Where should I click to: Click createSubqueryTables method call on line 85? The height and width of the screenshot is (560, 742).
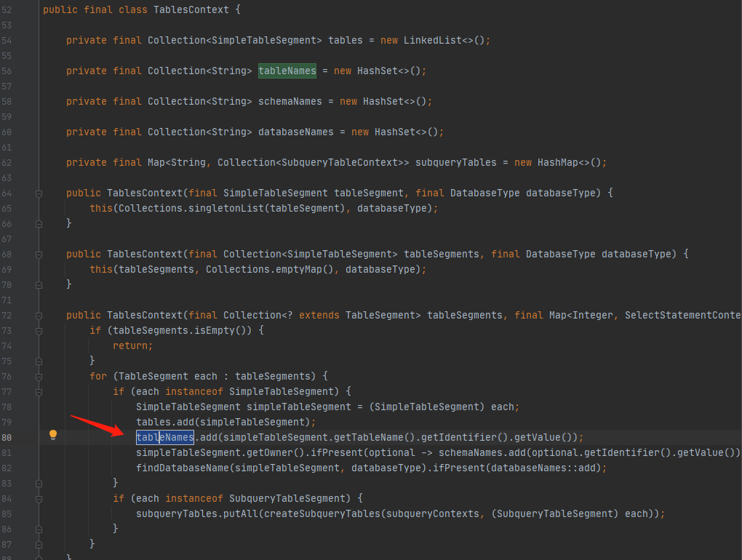pos(322,513)
